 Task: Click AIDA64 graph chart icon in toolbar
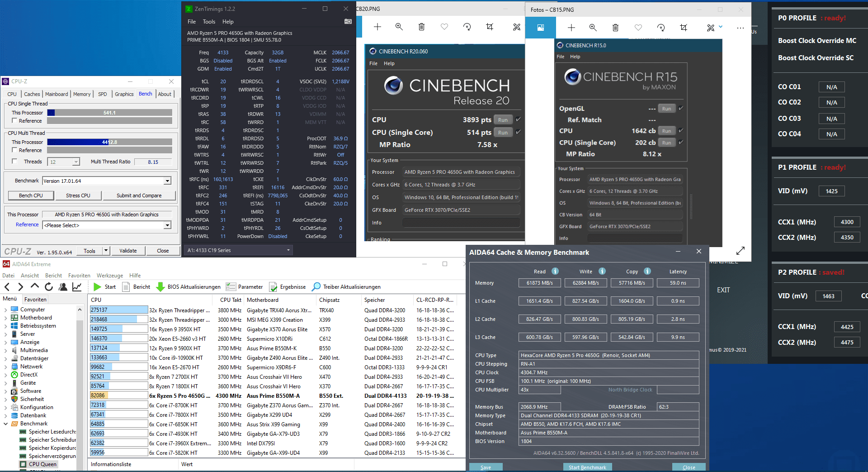[77, 286]
